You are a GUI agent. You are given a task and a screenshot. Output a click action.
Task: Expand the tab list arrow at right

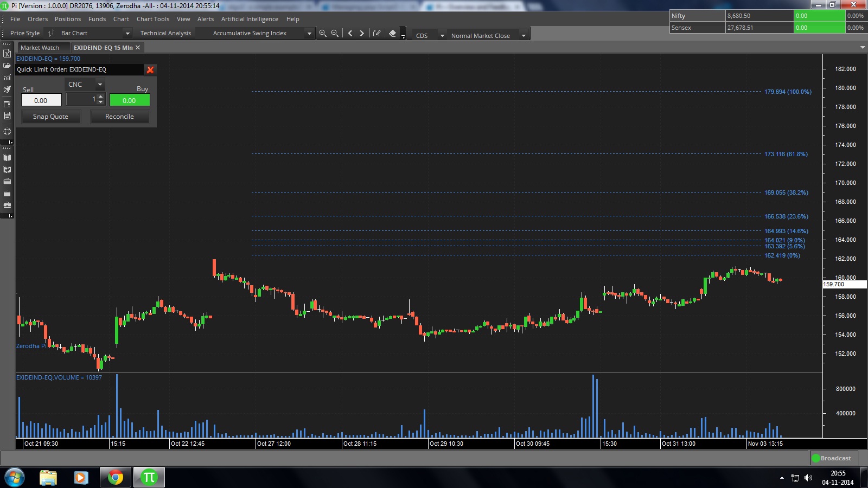coord(863,48)
